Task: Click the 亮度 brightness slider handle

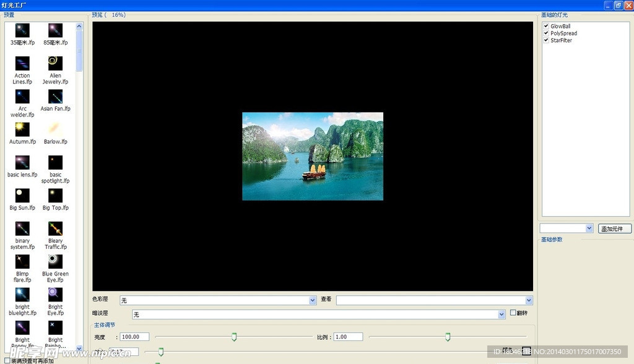Action: click(x=234, y=337)
